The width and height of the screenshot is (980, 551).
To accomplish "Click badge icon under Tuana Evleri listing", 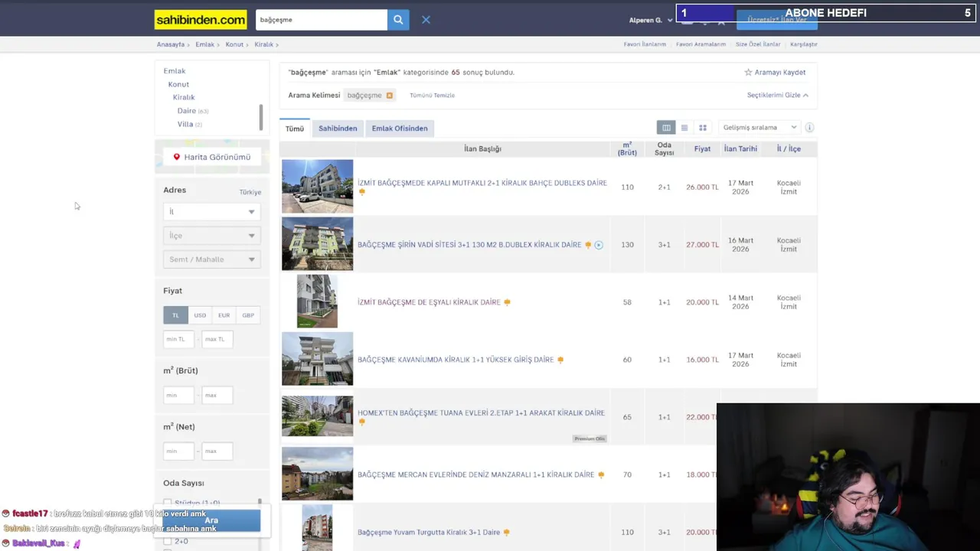I will 362,422.
